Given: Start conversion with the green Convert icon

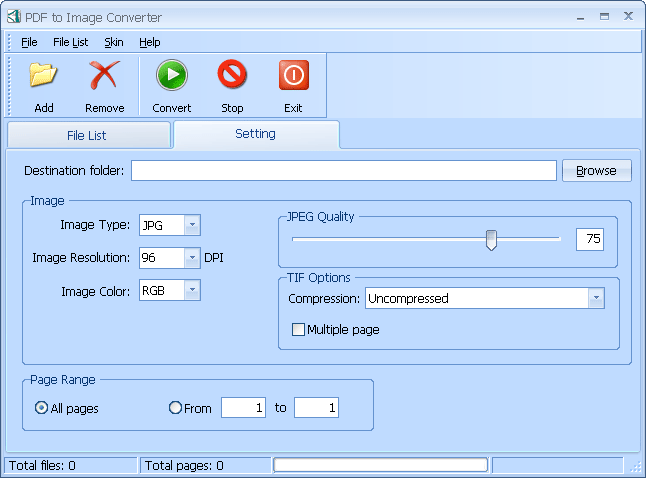Looking at the screenshot, I should 172,75.
